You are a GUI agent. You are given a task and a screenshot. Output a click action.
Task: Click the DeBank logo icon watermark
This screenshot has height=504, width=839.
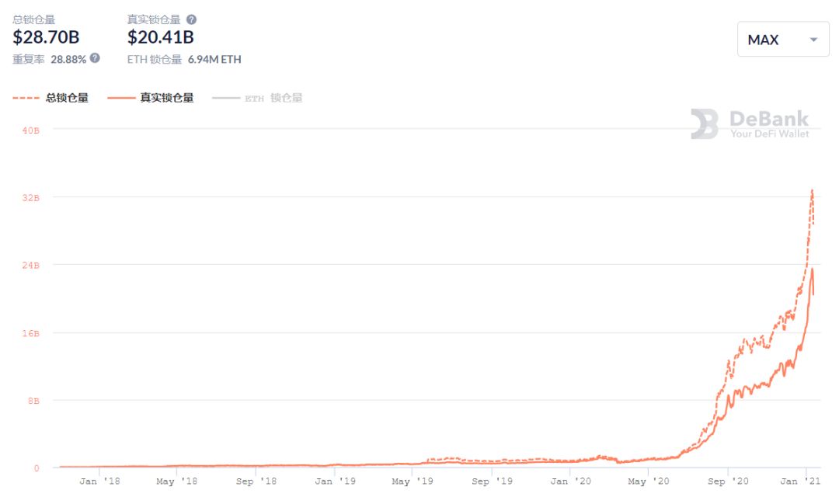pyautogui.click(x=705, y=124)
